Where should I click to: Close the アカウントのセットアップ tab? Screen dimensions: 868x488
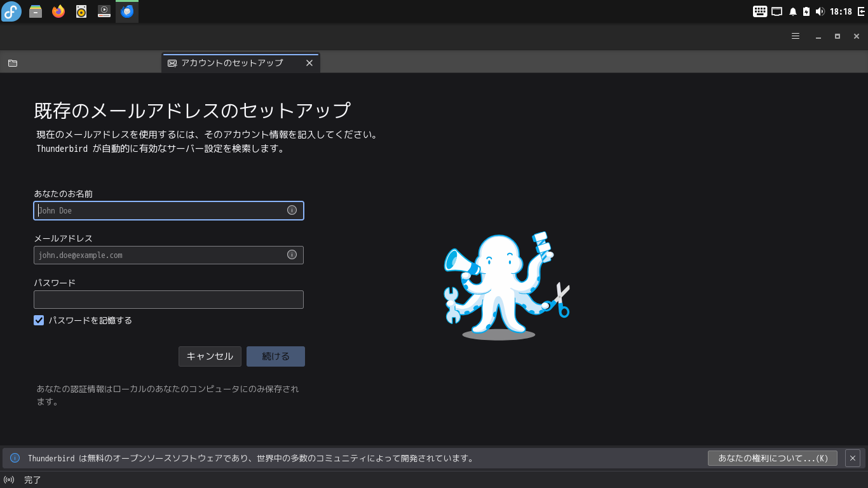point(309,63)
